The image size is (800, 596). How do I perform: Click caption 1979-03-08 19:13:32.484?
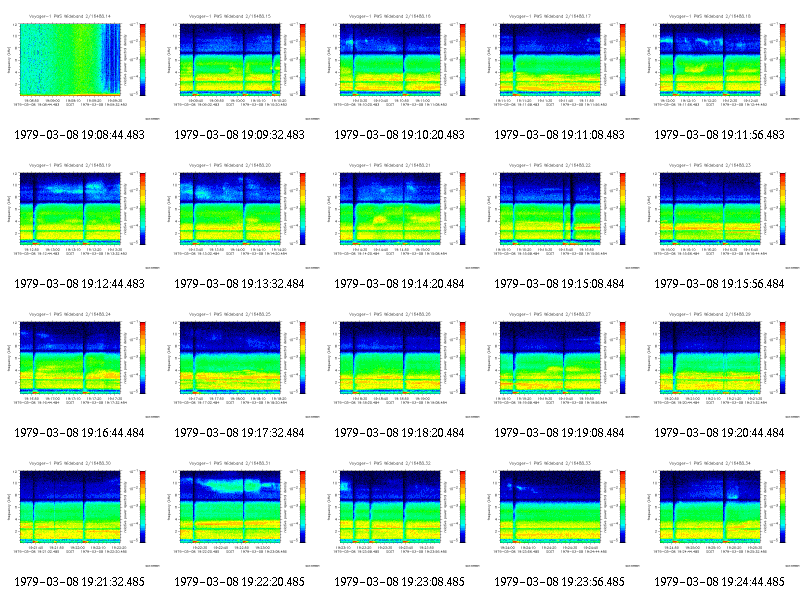pyautogui.click(x=239, y=284)
